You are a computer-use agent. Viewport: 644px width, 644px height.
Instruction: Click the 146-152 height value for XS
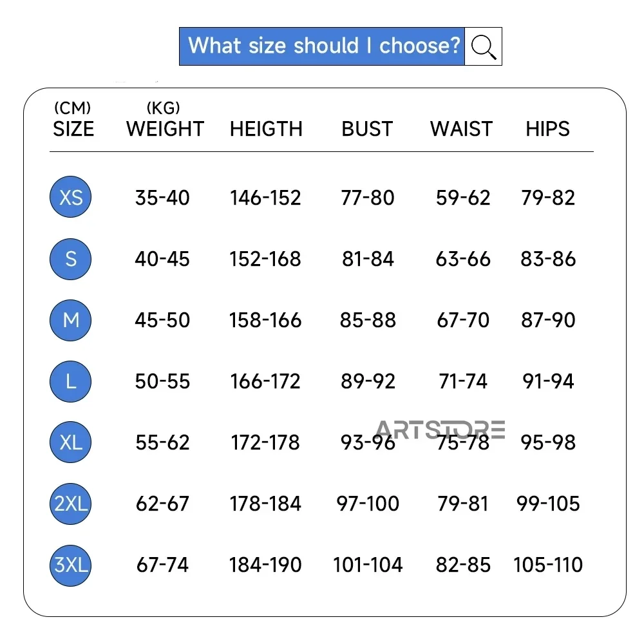click(x=265, y=198)
